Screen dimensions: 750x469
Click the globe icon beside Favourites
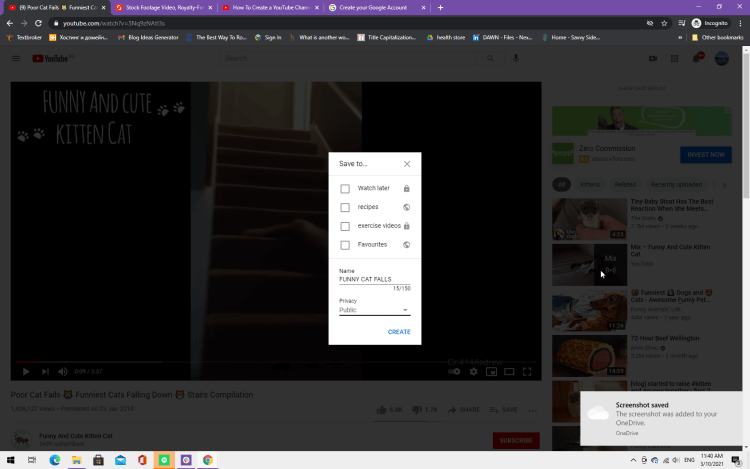pyautogui.click(x=406, y=245)
